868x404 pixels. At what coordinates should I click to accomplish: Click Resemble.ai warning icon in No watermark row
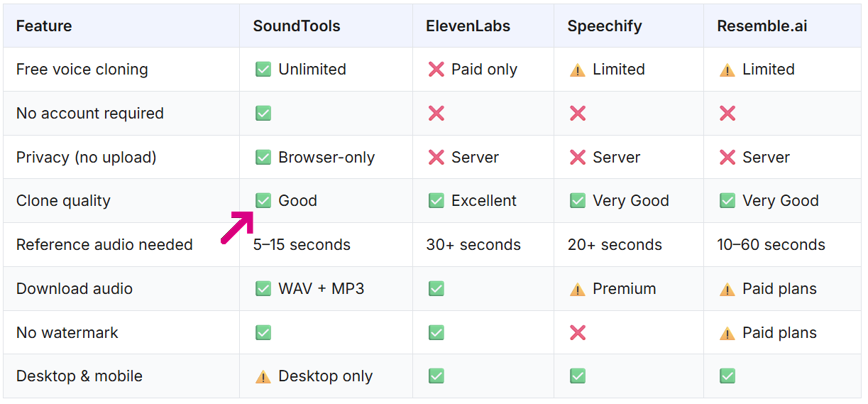point(727,333)
